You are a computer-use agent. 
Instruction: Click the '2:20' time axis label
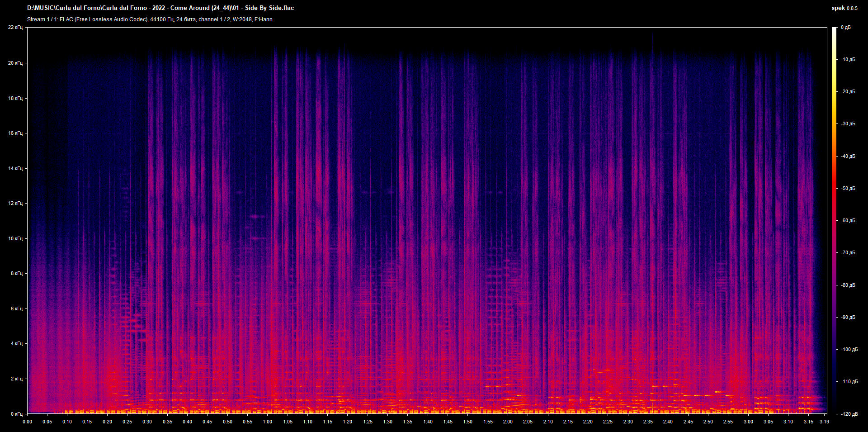(588, 422)
